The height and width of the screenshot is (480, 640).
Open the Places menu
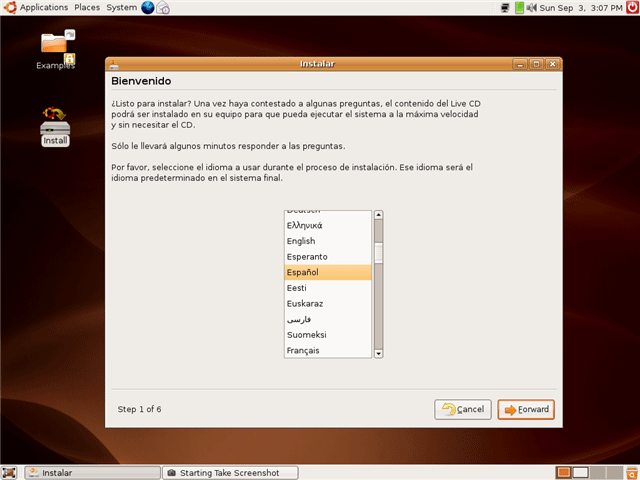click(x=87, y=8)
